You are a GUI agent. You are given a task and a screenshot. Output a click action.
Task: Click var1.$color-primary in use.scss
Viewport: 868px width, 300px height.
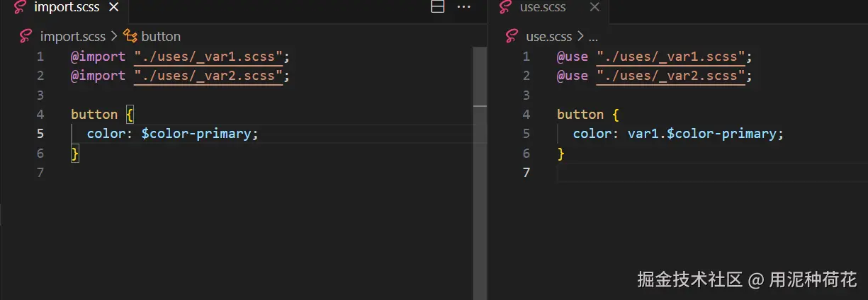click(701, 133)
